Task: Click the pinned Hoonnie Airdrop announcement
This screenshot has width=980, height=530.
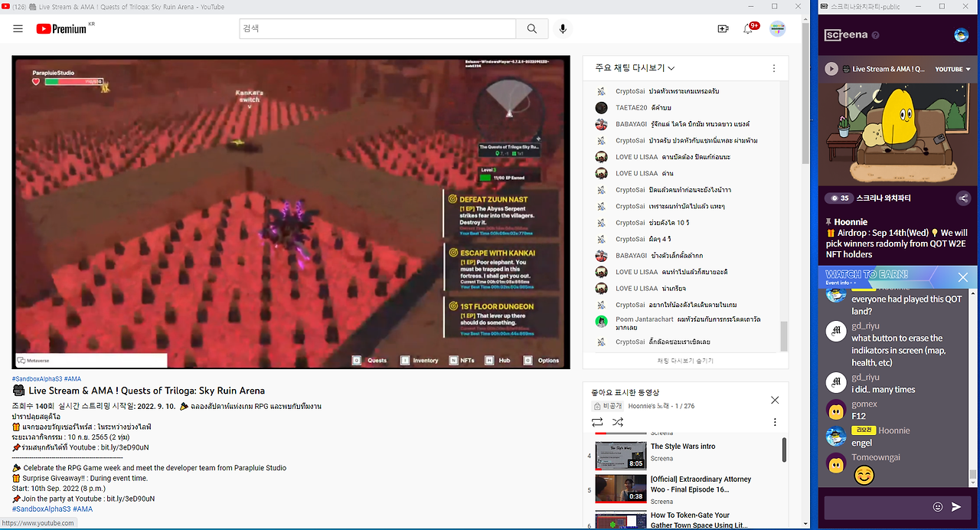Action: coord(897,238)
